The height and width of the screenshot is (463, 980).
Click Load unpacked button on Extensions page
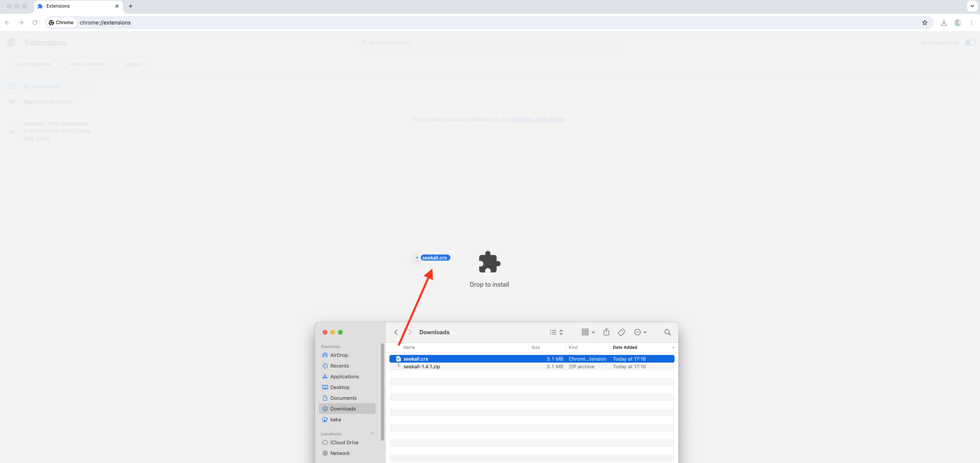[x=33, y=64]
